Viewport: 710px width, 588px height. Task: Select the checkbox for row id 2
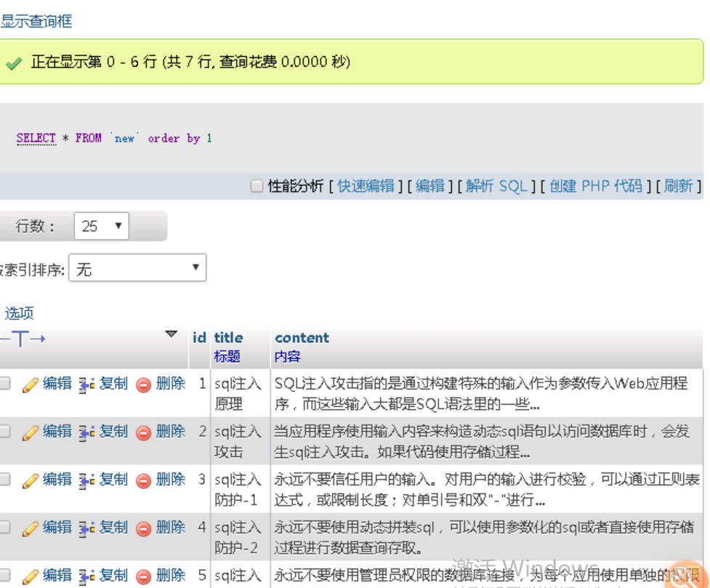pos(4,431)
